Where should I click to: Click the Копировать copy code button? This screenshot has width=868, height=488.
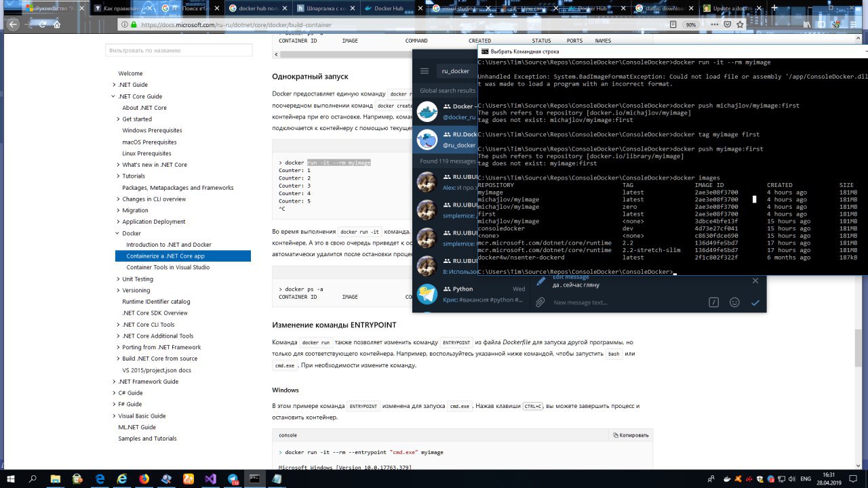point(631,435)
